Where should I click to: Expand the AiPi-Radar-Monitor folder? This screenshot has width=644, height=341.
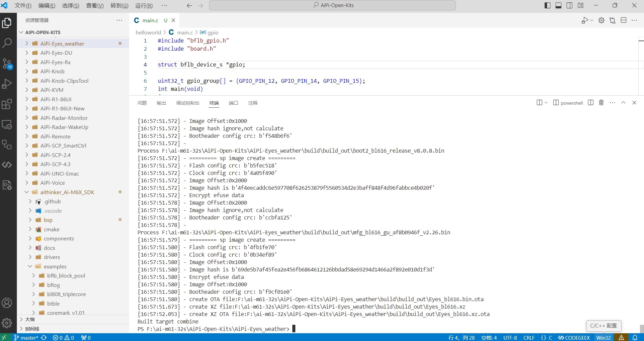(27, 118)
